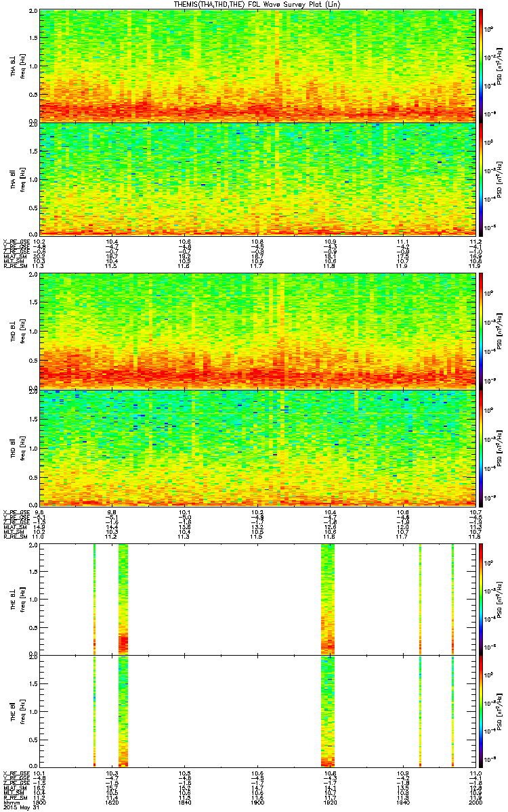Click the THD B⊥ PSD color bar

(x=481, y=330)
